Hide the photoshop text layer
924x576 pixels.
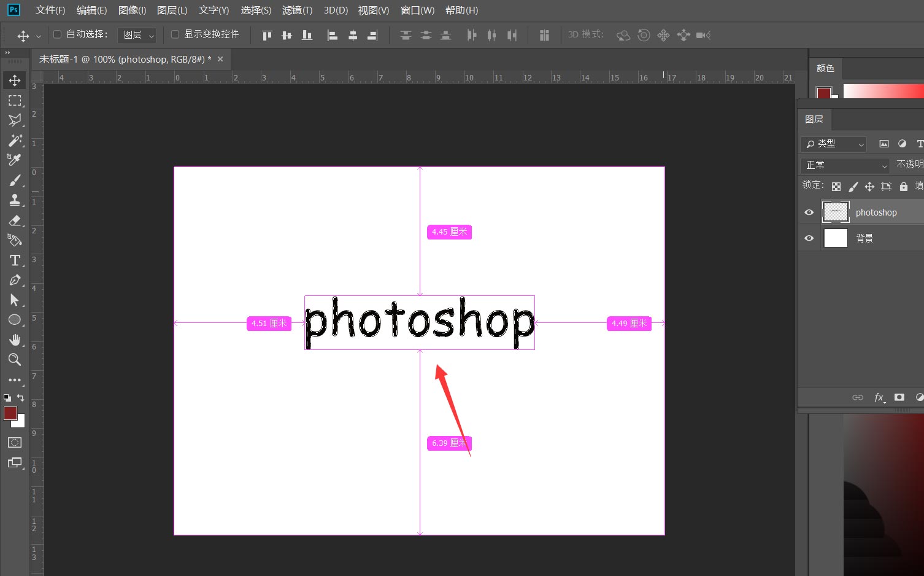click(809, 212)
